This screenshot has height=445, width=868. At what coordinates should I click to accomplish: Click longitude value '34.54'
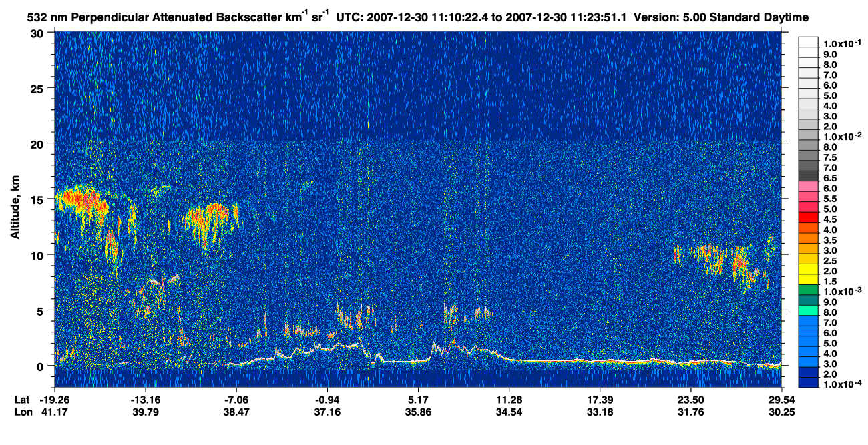[509, 412]
